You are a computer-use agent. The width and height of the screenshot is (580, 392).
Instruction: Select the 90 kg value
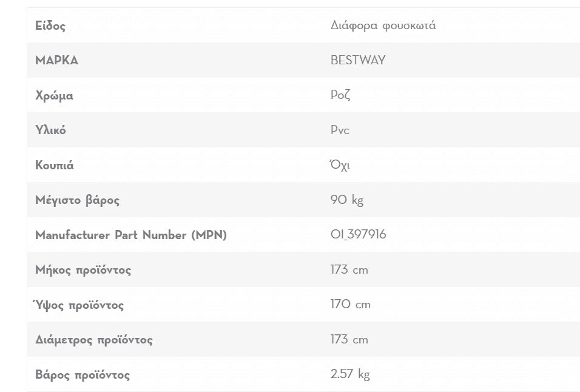[x=346, y=200]
